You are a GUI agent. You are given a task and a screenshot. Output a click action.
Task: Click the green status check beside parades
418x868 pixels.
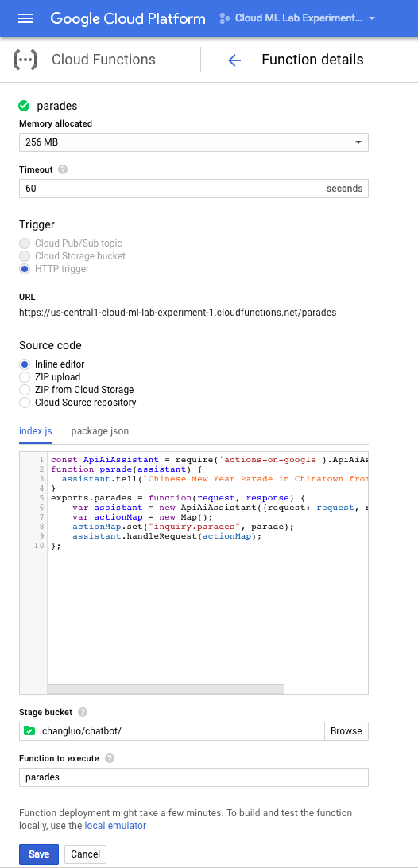click(25, 106)
